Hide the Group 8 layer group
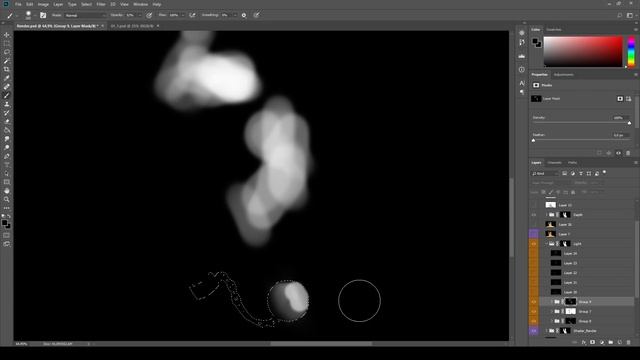640x360 pixels. pos(534,321)
